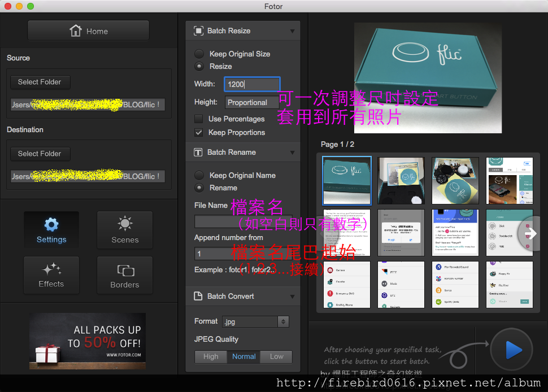Image resolution: width=548 pixels, height=392 pixels.
Task: Click the Width field showing 1200
Action: [x=252, y=84]
